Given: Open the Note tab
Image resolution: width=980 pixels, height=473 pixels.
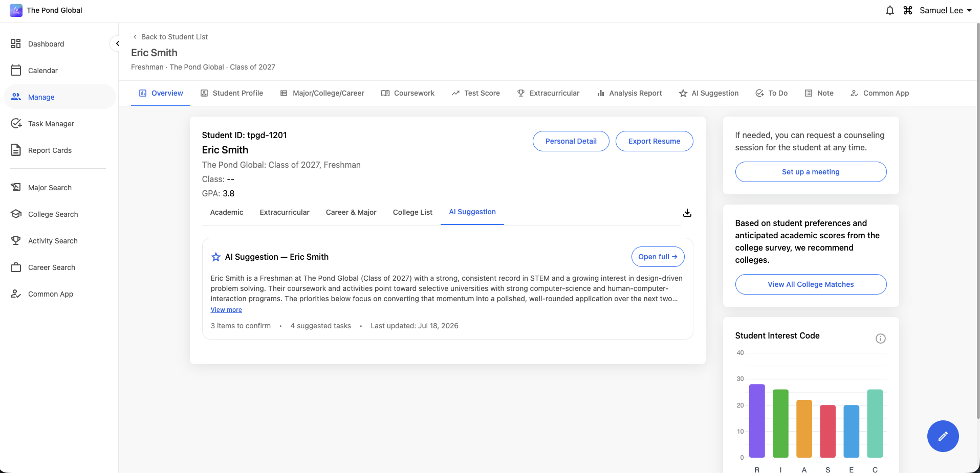Looking at the screenshot, I should tap(819, 93).
